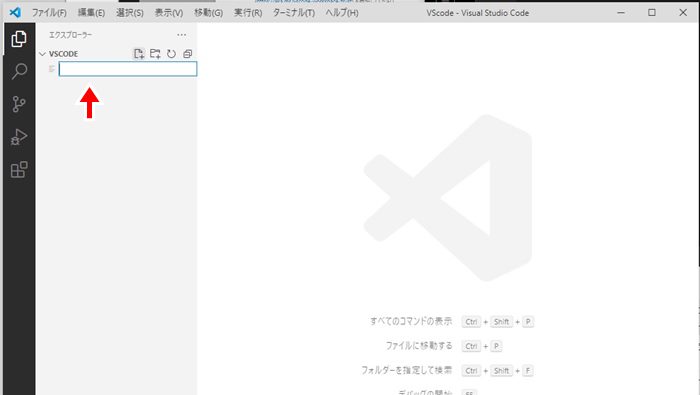The width and height of the screenshot is (700, 395).
Task: Open the ターミナル(T) menu
Action: point(293,13)
